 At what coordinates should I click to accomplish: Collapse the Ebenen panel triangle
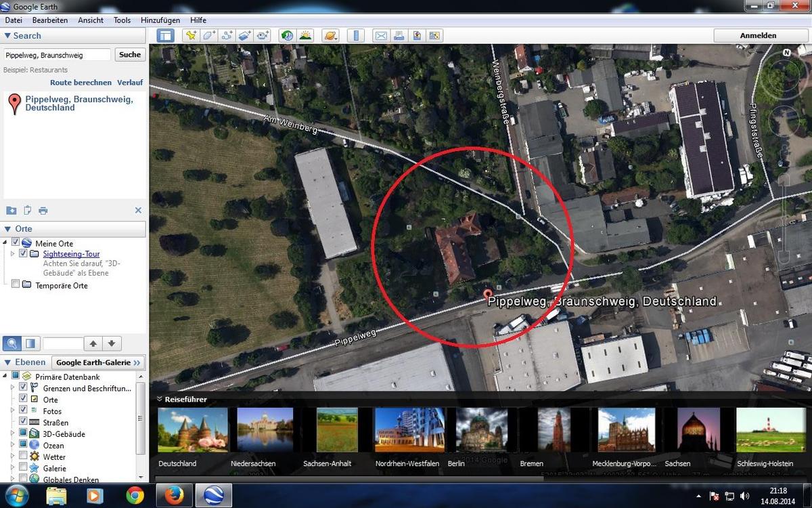click(7, 362)
